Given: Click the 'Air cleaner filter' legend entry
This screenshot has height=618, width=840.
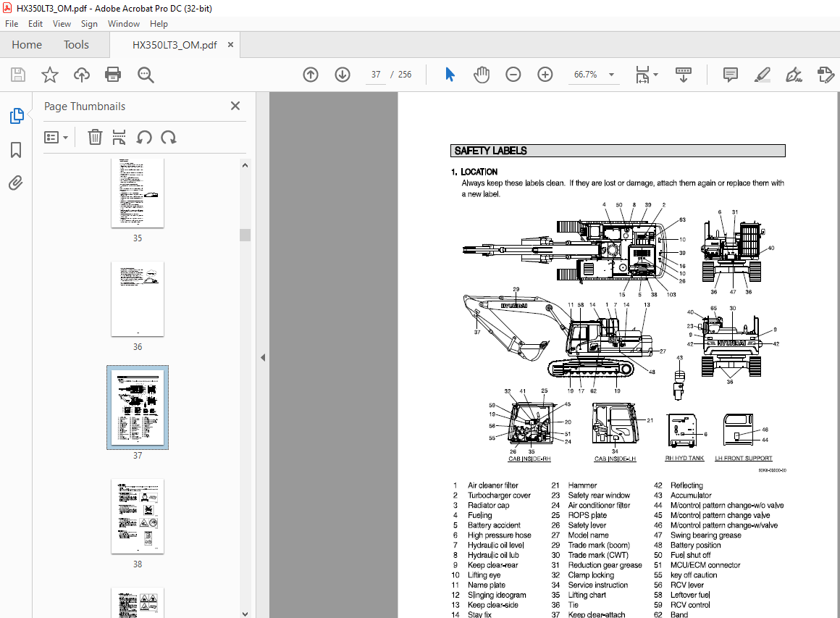Looking at the screenshot, I should pos(493,485).
